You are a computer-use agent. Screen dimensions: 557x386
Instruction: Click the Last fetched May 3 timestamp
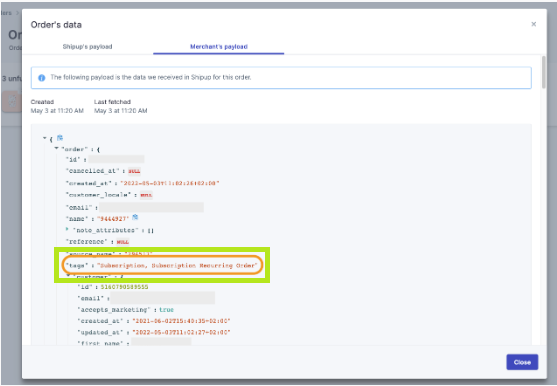click(121, 110)
